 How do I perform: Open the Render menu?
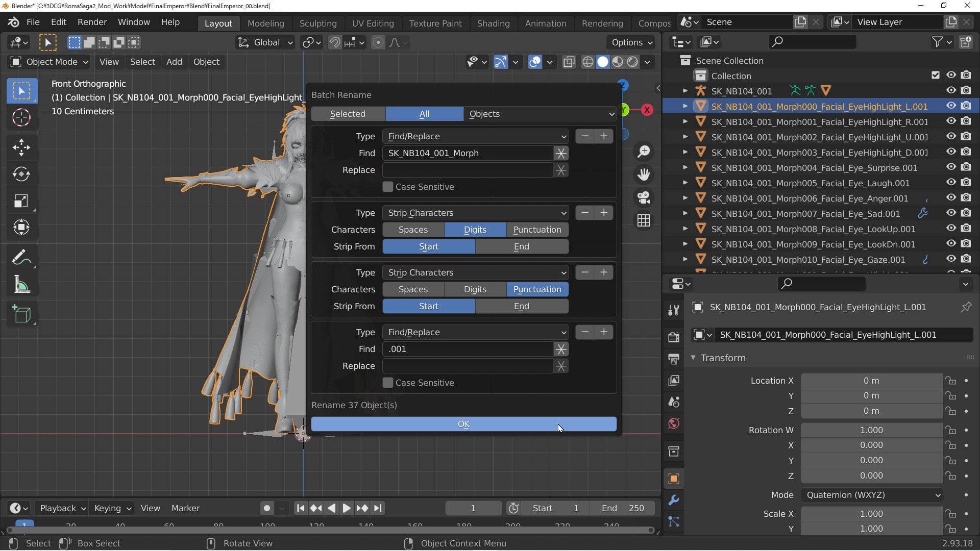[x=92, y=22]
